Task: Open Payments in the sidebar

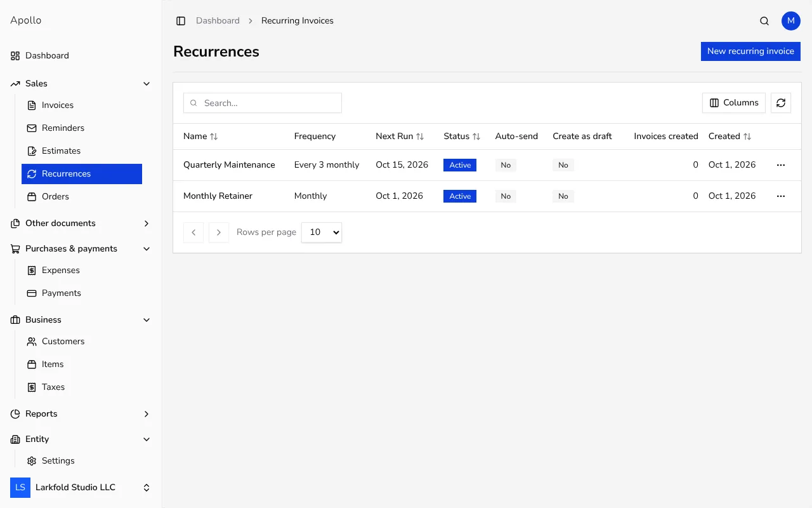Action: point(82,293)
